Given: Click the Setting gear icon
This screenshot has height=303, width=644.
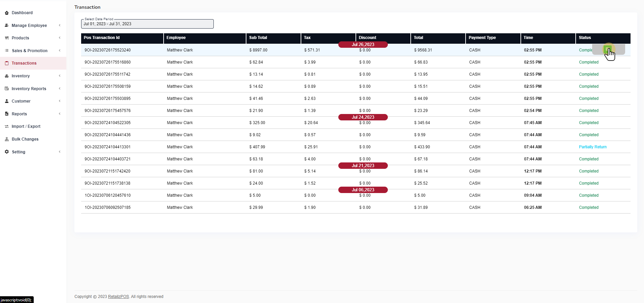Looking at the screenshot, I should [x=7, y=152].
